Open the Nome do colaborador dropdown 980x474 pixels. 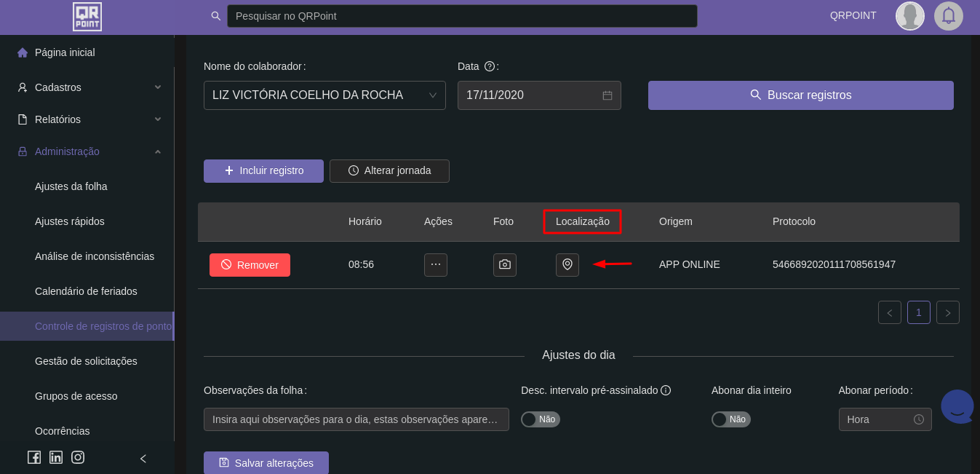pos(324,95)
